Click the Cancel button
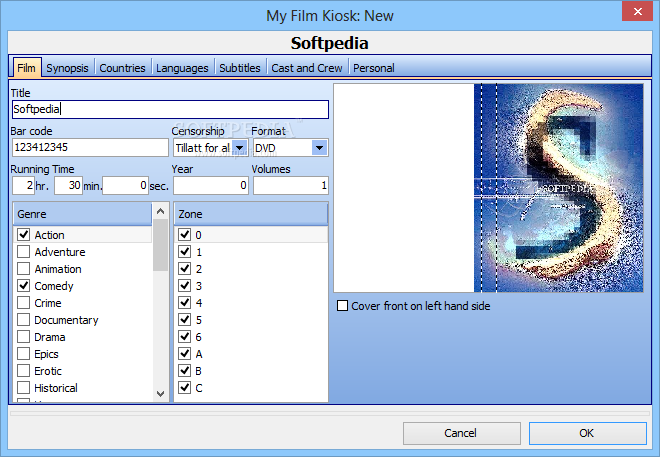This screenshot has height=457, width=660. (461, 433)
